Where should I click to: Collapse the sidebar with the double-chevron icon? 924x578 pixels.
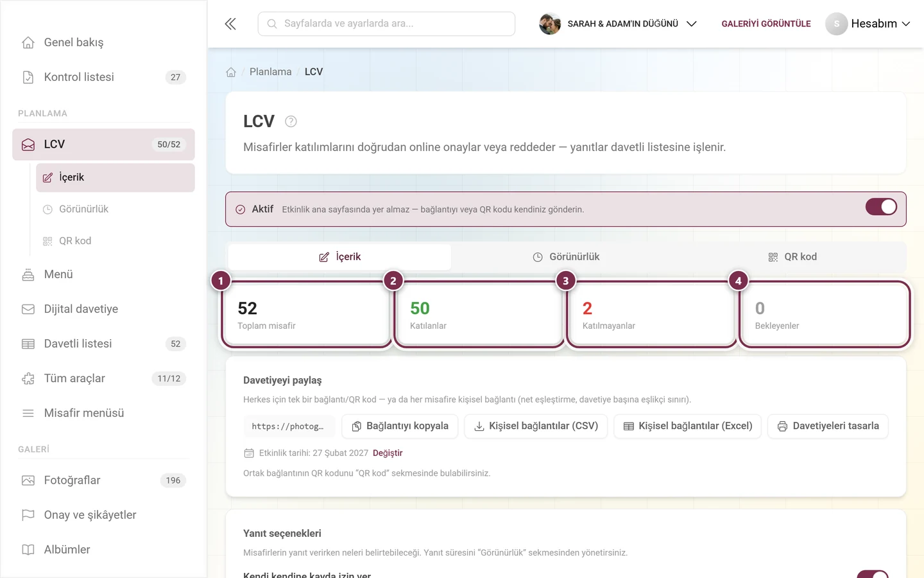coord(230,24)
